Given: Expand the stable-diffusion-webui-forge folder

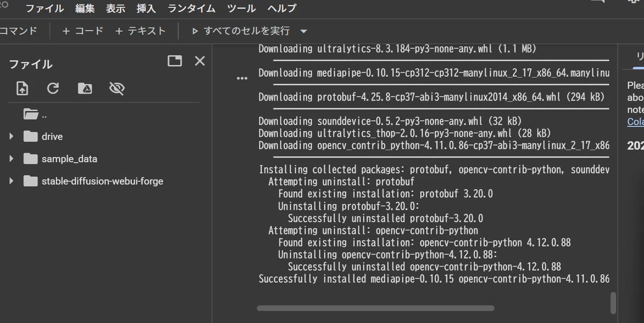Looking at the screenshot, I should point(11,181).
